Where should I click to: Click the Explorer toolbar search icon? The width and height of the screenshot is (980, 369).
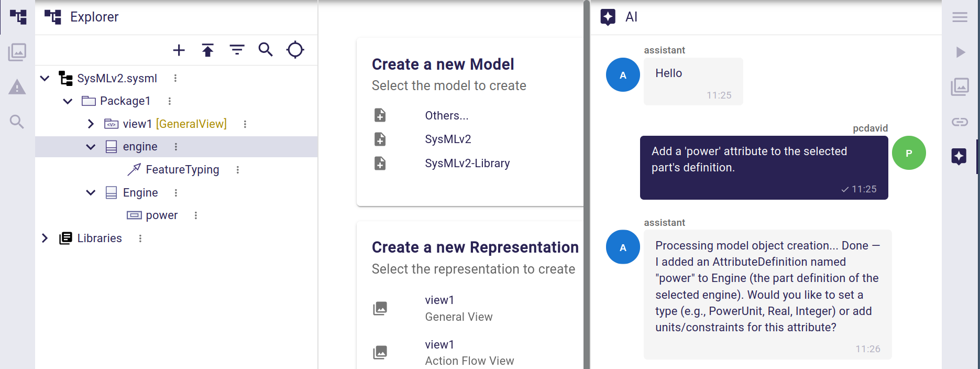pos(266,50)
